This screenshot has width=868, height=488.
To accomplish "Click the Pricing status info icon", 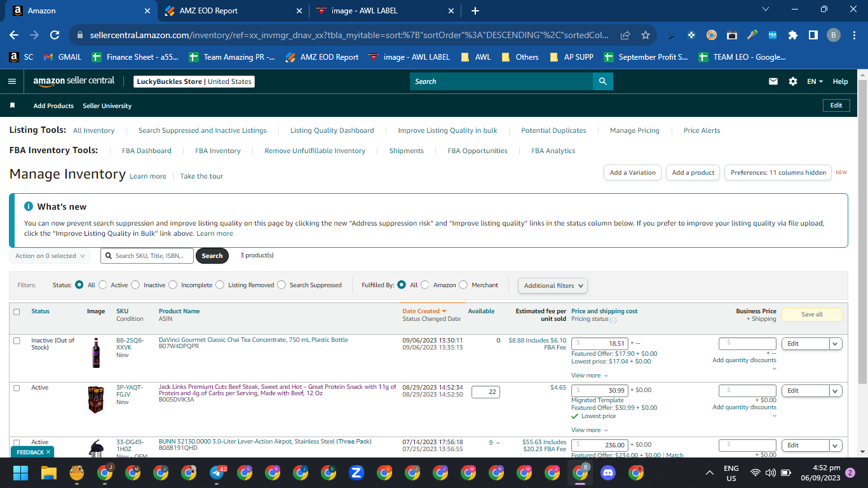I will 613,320.
